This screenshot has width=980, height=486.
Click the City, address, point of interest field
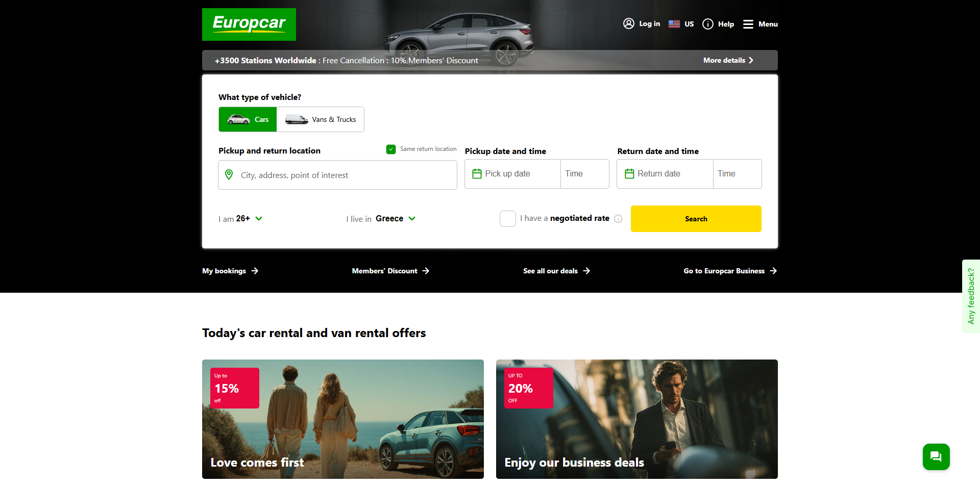point(337,175)
